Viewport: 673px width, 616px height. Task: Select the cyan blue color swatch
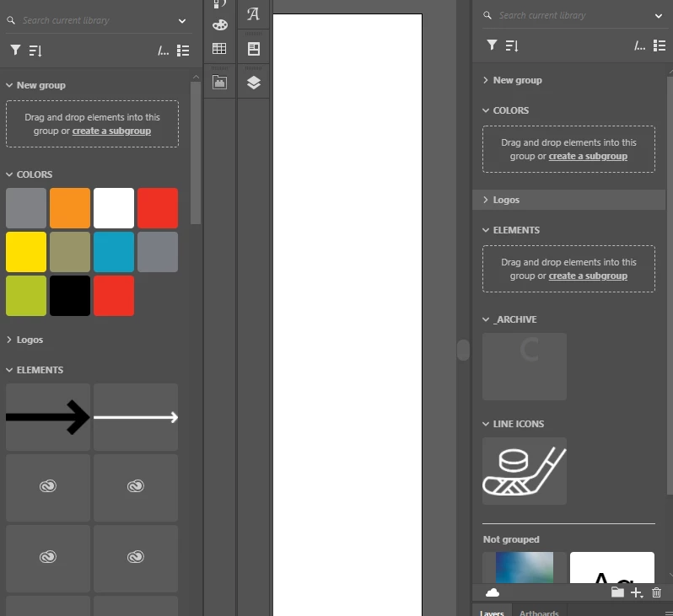[x=114, y=252]
